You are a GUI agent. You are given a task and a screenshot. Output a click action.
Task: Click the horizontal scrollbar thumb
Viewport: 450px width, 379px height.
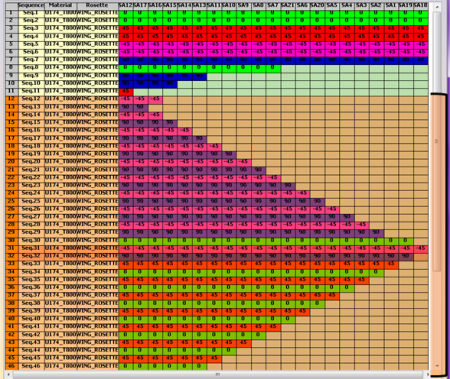[x=218, y=374]
